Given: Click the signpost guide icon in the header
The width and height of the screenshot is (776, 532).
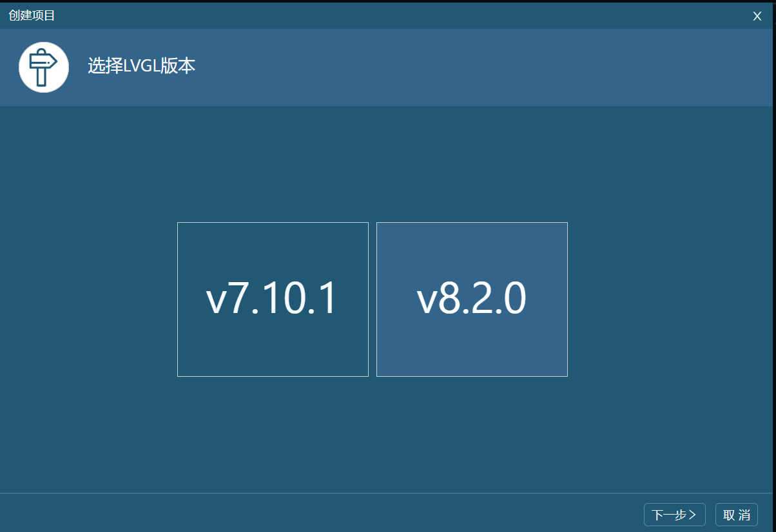Looking at the screenshot, I should coord(43,67).
